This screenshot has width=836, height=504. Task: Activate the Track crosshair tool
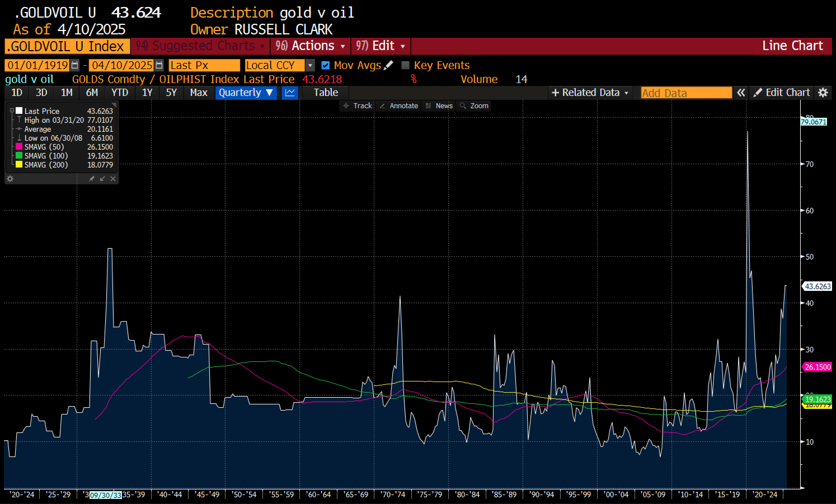[357, 106]
